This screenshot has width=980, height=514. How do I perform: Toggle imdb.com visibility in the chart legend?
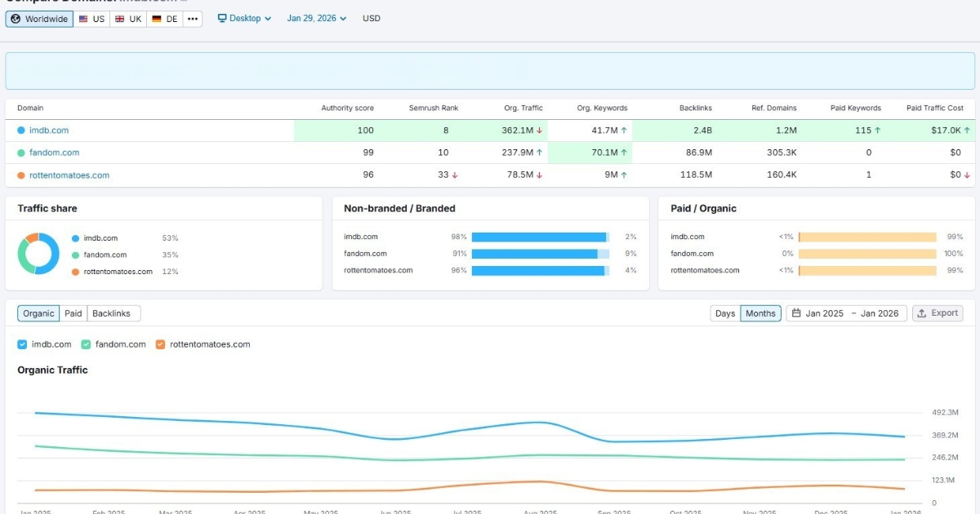(21, 343)
